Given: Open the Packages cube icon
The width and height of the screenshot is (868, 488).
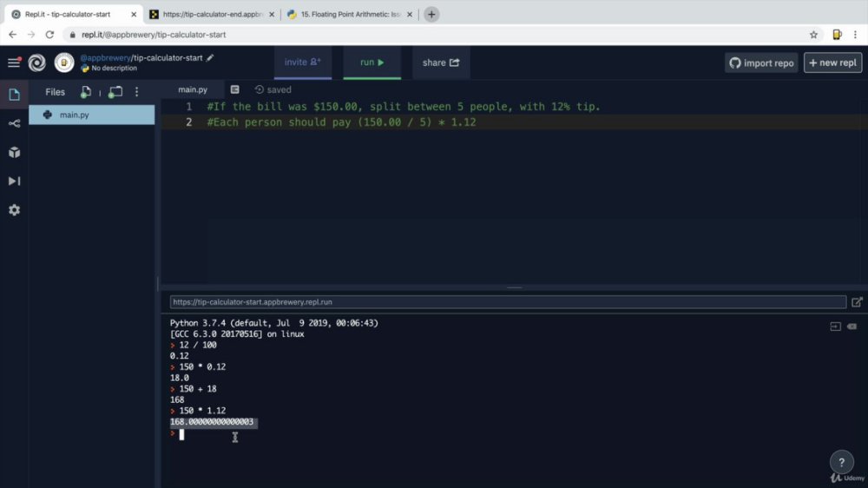Looking at the screenshot, I should 15,152.
